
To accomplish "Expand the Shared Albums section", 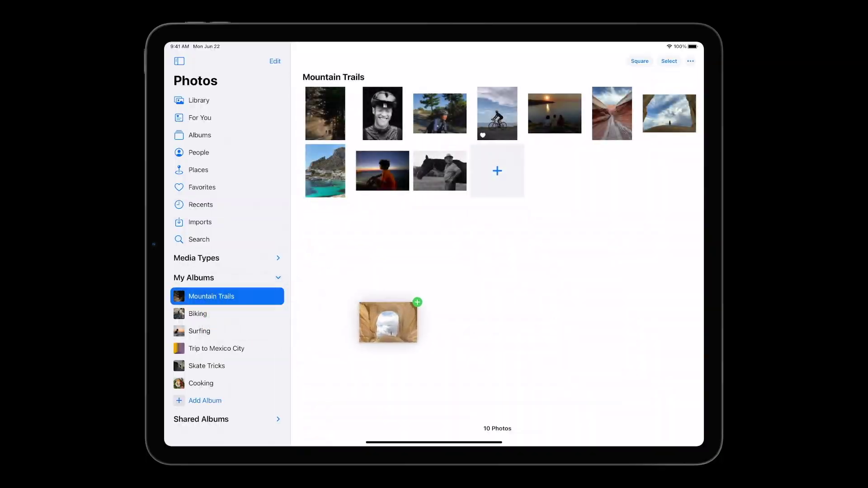I will pos(278,419).
